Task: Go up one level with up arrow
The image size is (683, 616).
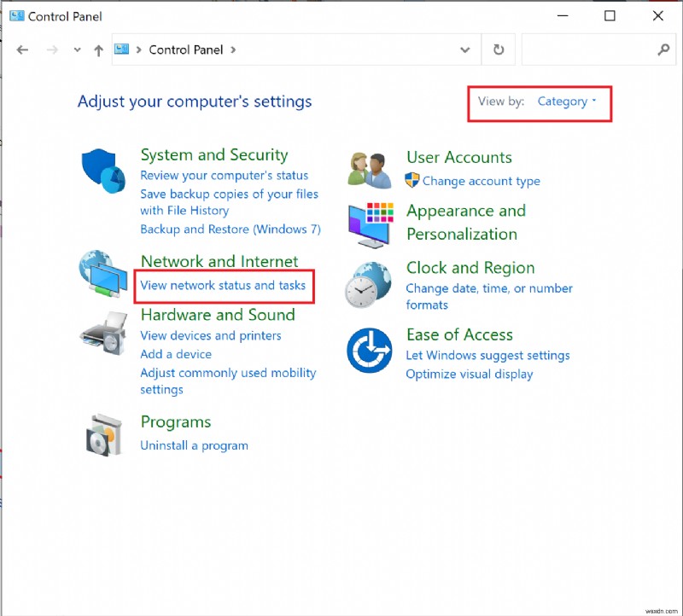Action: (98, 50)
